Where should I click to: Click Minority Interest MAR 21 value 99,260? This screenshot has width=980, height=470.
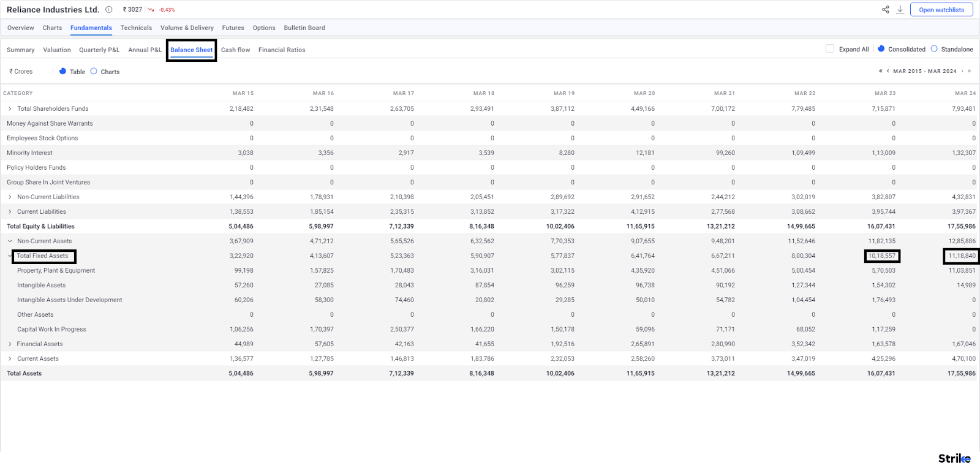(725, 153)
